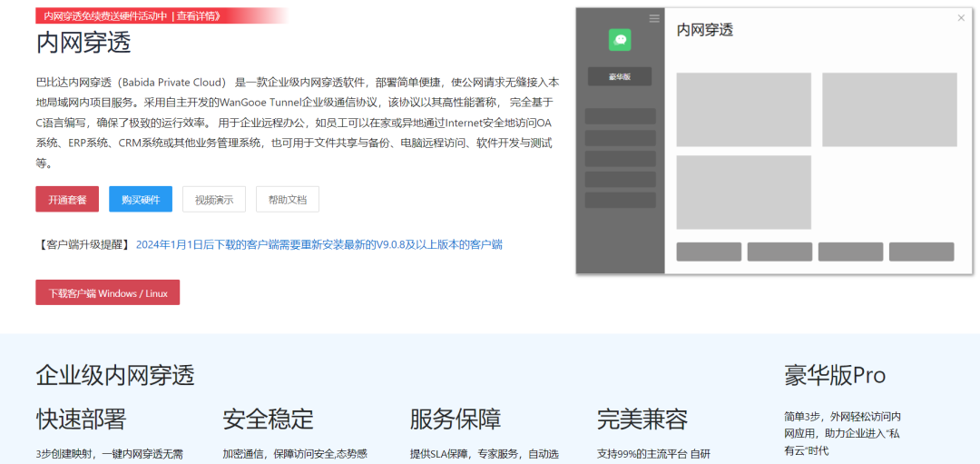Click 下载客户端 Windows / Linux button
The height and width of the screenshot is (464, 980).
click(x=107, y=292)
